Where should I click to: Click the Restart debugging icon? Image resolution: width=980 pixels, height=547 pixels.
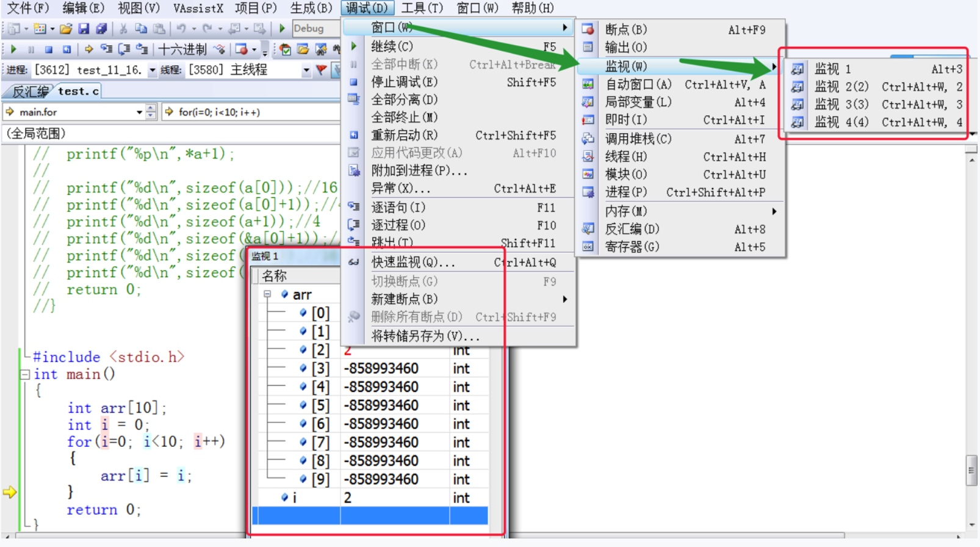pyautogui.click(x=67, y=49)
